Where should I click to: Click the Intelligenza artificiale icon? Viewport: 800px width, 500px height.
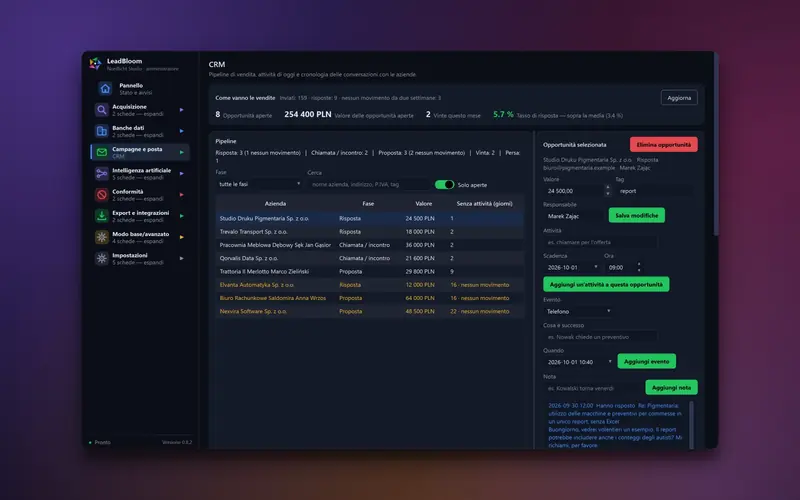coord(102,173)
